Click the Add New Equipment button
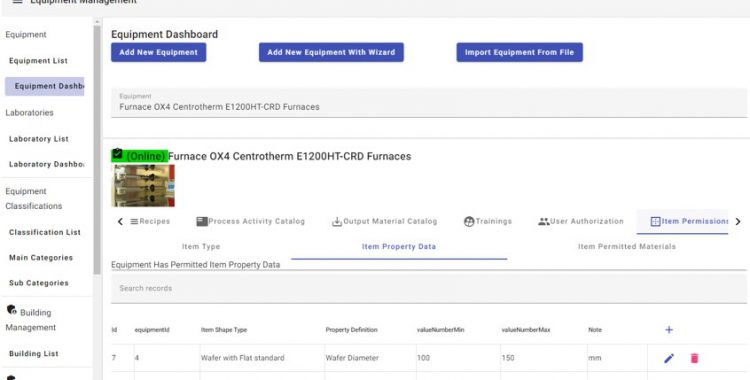Screen dimensions: 750x380 158,52
